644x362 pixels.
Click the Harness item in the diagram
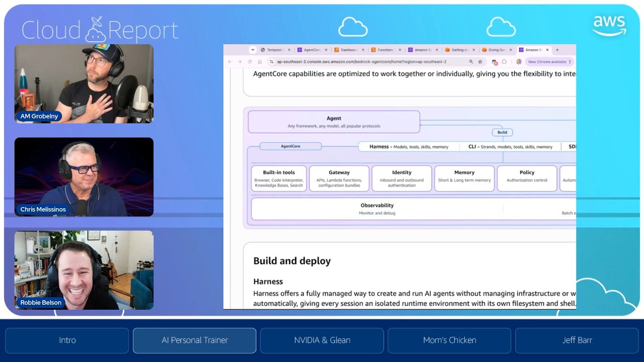coord(409,147)
